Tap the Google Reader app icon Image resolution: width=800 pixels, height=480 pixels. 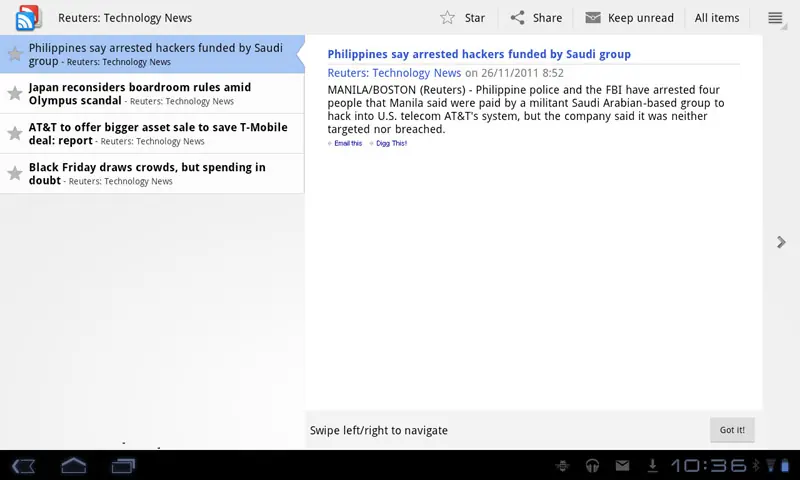28,18
